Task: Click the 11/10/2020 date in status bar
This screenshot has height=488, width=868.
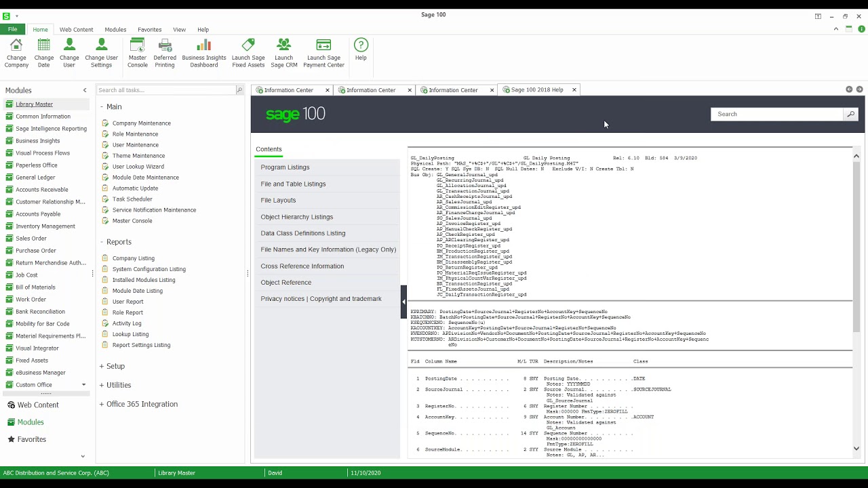Action: tap(366, 473)
